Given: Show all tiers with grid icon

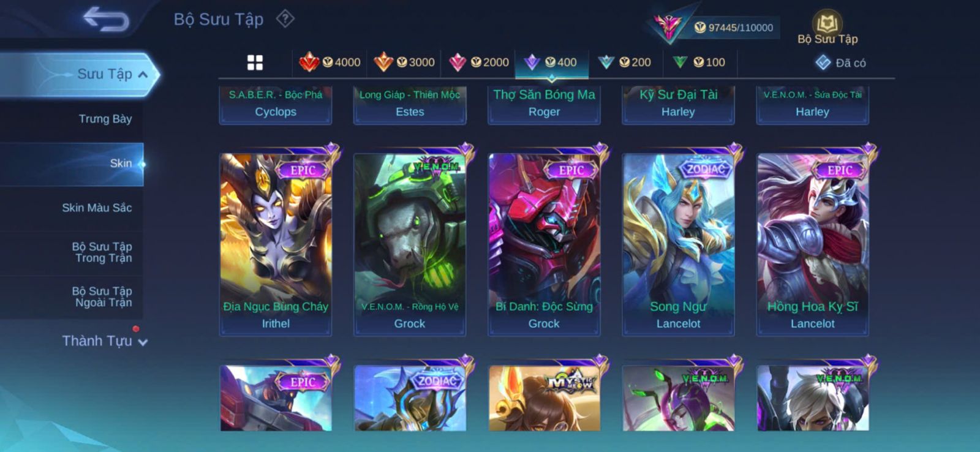Looking at the screenshot, I should 255,62.
